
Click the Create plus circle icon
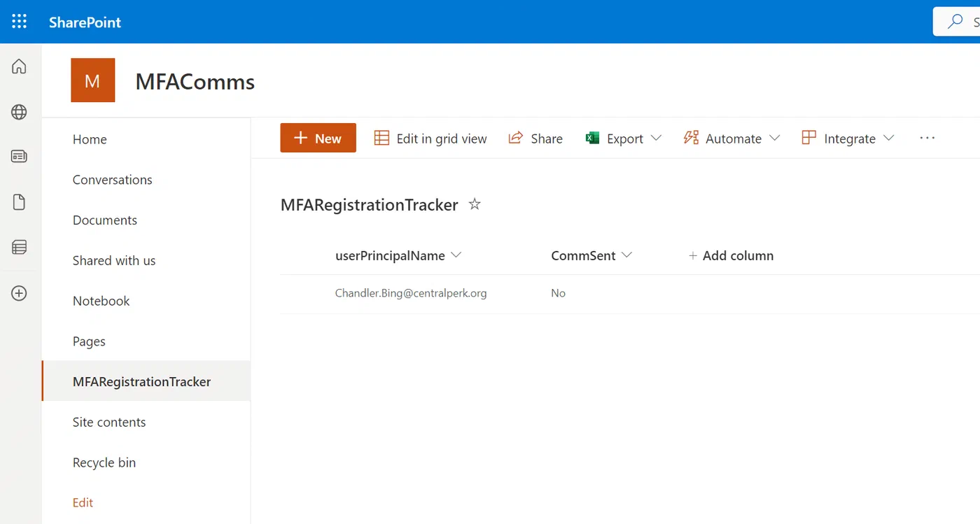[x=20, y=293]
